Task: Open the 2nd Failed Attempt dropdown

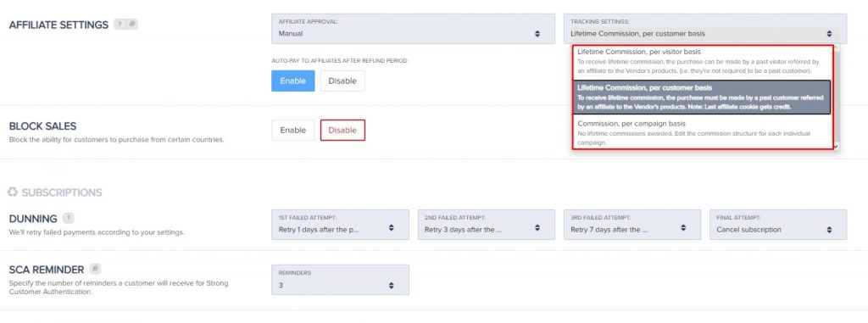Action: 486,225
